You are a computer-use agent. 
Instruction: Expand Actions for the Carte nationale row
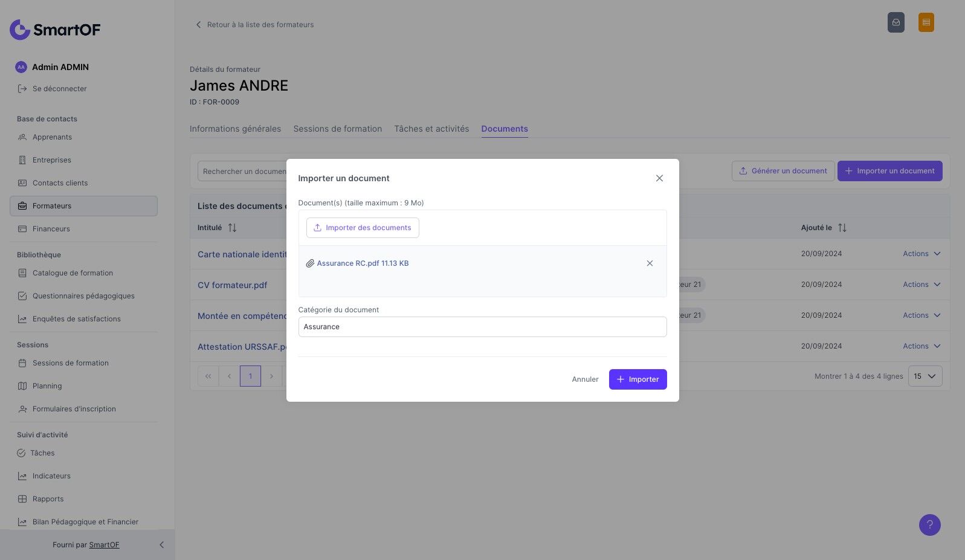(x=921, y=254)
